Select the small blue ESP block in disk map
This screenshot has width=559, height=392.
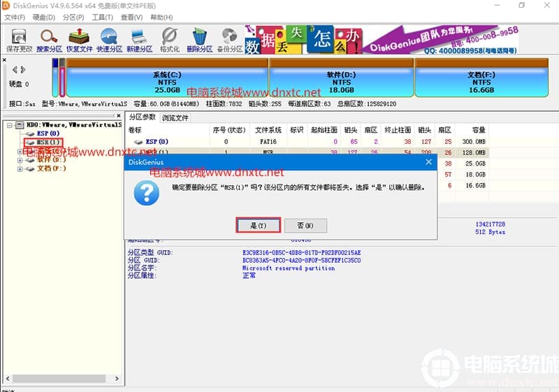click(x=55, y=78)
